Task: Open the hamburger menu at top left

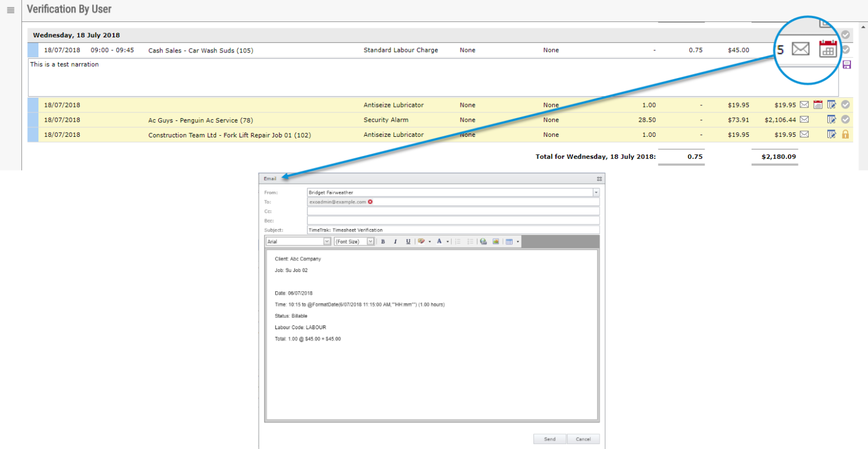Action: pyautogui.click(x=10, y=9)
